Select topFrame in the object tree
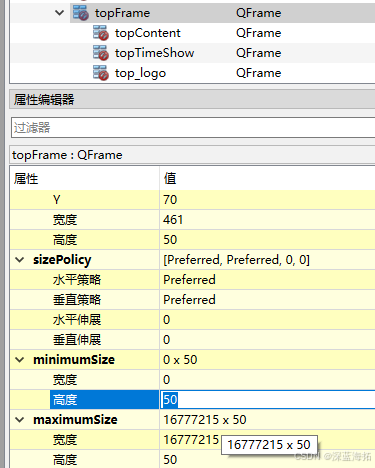This screenshot has height=468, width=375. point(122,13)
